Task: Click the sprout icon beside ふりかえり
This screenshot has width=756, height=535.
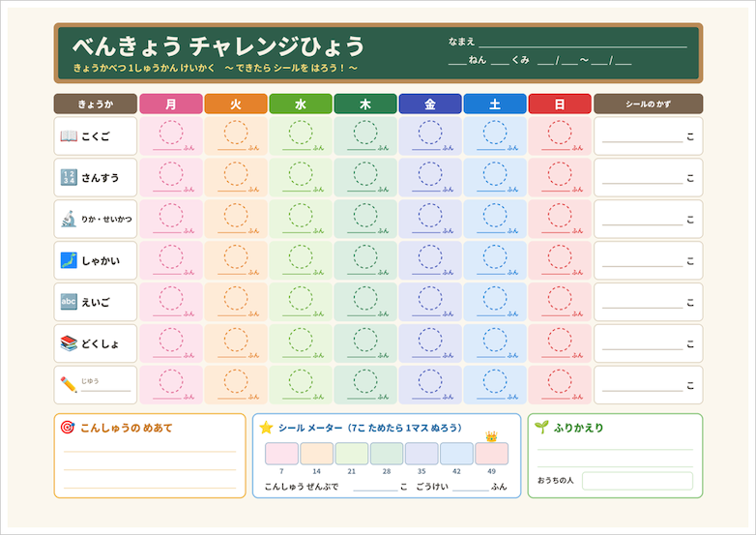Action: [x=541, y=427]
